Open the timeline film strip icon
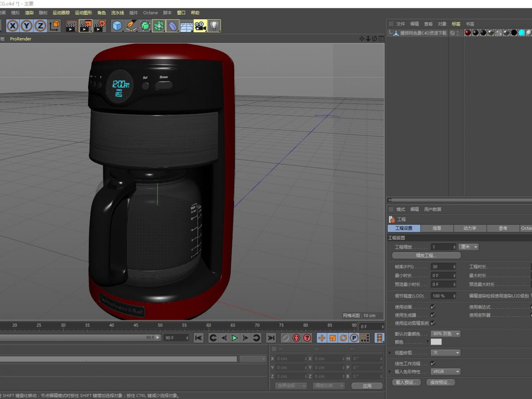The image size is (532, 399). [379, 338]
